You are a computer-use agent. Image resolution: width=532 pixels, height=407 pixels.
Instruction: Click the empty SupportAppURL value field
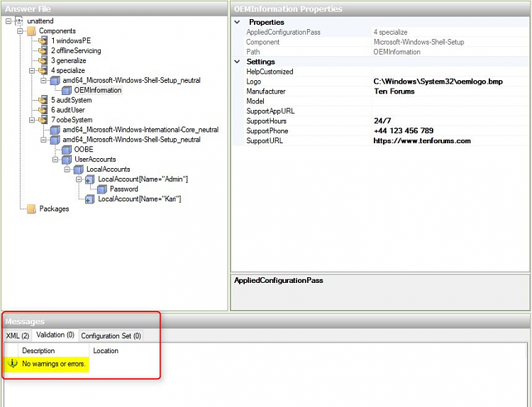pyautogui.click(x=450, y=111)
